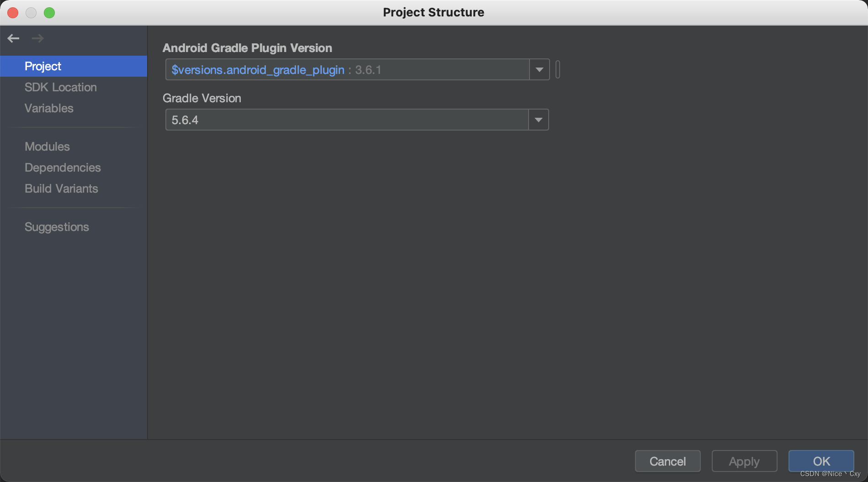Viewport: 868px width, 482px height.
Task: Apply the Gradle settings
Action: pos(744,461)
